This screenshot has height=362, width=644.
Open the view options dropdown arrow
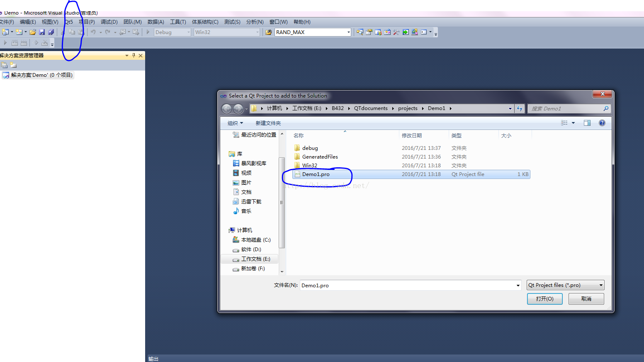point(574,123)
